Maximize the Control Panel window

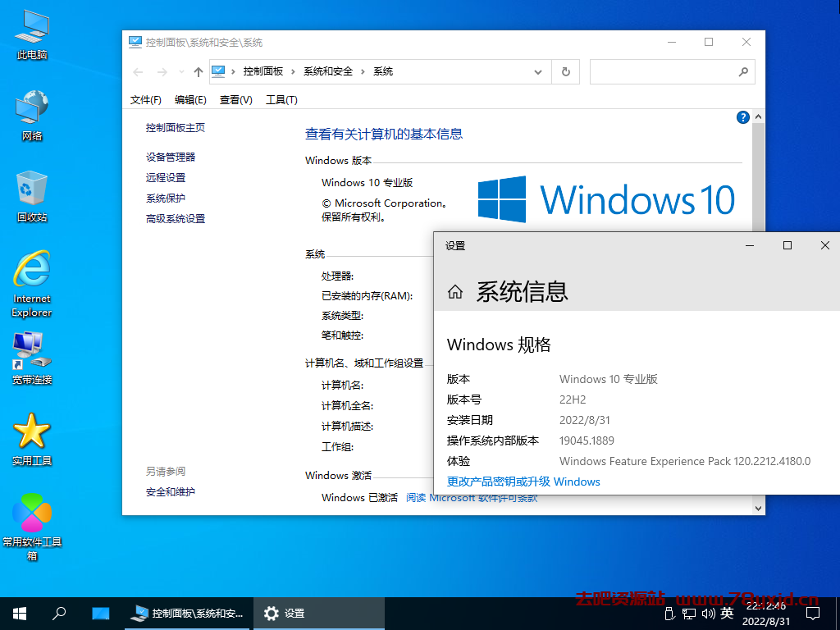pos(709,43)
